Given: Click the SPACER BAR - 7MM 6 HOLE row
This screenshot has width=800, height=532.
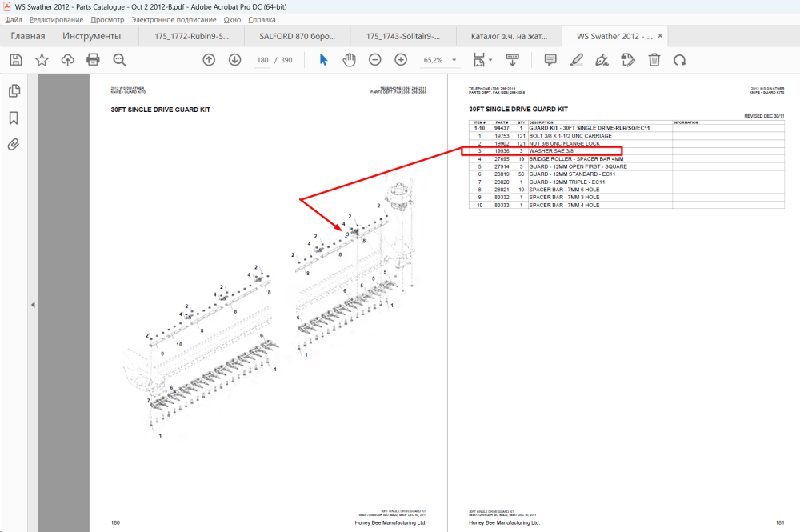Looking at the screenshot, I should (626, 190).
